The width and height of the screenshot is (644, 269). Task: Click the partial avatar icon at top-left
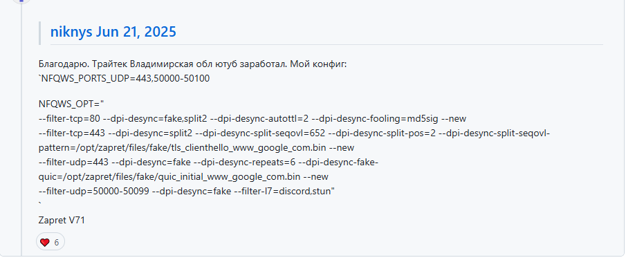tap(21, 1)
